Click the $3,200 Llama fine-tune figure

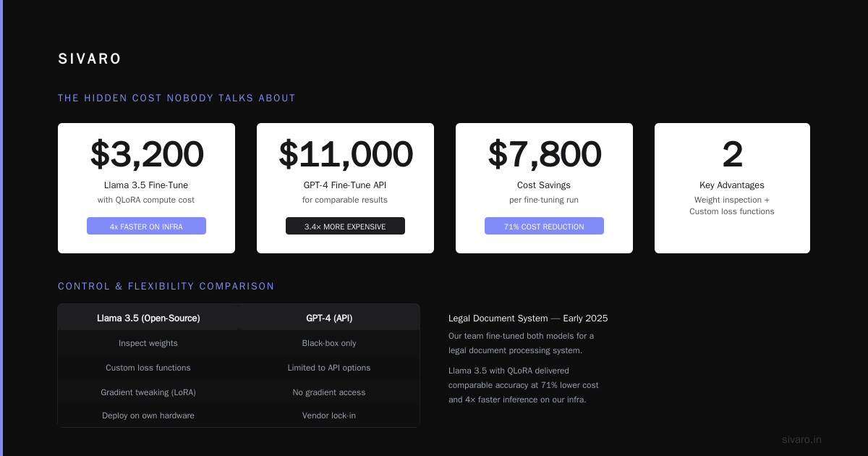(146, 154)
